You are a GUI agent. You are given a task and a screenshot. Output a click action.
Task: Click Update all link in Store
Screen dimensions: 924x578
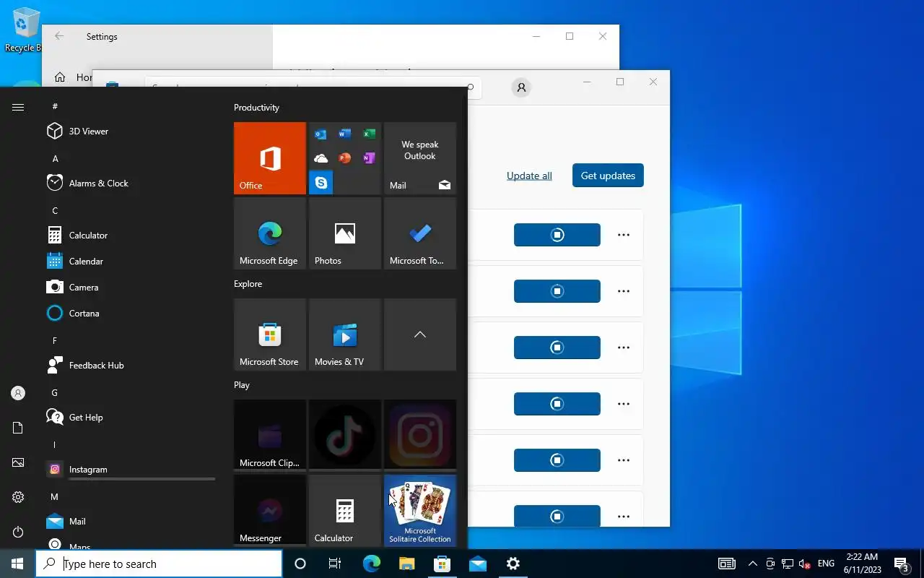click(529, 176)
